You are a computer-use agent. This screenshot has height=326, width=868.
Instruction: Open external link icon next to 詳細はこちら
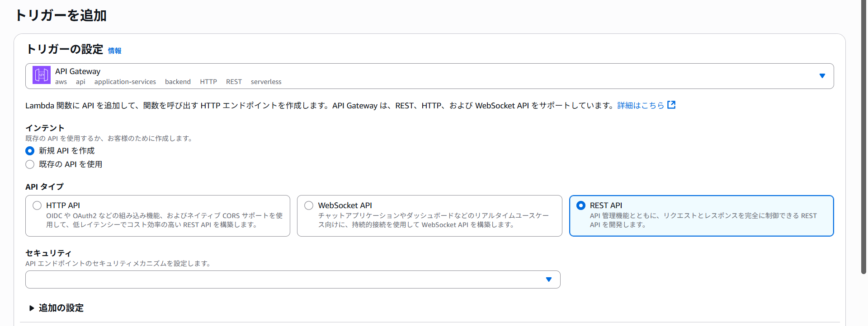(671, 105)
